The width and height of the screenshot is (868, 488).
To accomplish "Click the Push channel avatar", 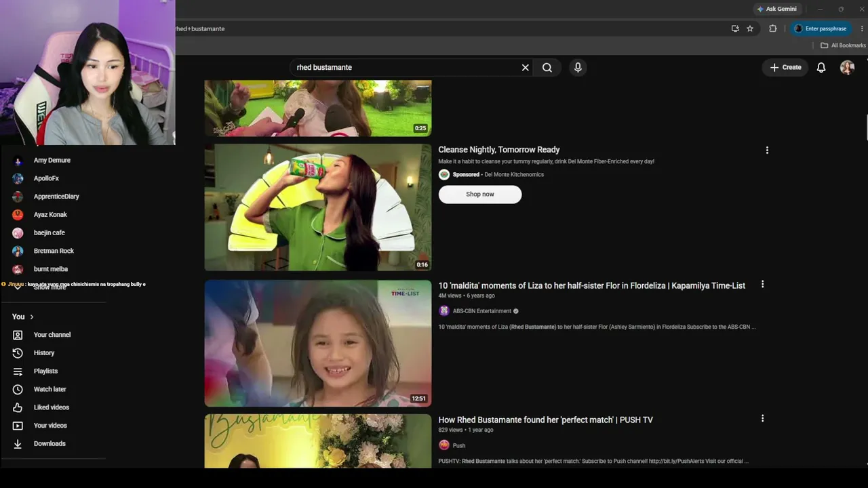I will [x=444, y=445].
